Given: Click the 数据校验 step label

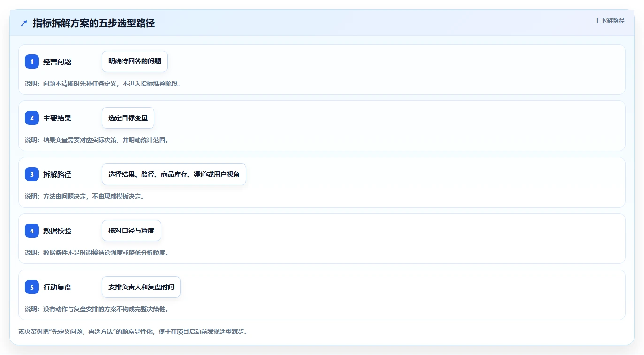Looking at the screenshot, I should tap(57, 231).
